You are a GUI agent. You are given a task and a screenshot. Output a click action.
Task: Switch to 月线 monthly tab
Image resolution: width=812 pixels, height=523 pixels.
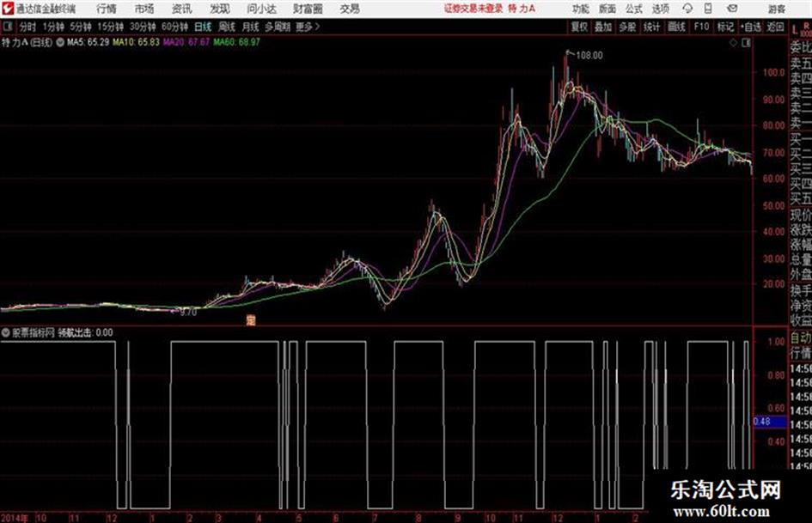(251, 27)
